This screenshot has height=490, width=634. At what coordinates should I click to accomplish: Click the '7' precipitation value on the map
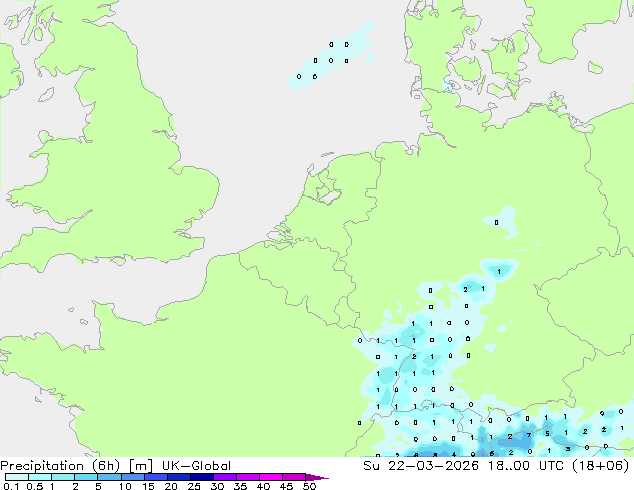point(528,435)
